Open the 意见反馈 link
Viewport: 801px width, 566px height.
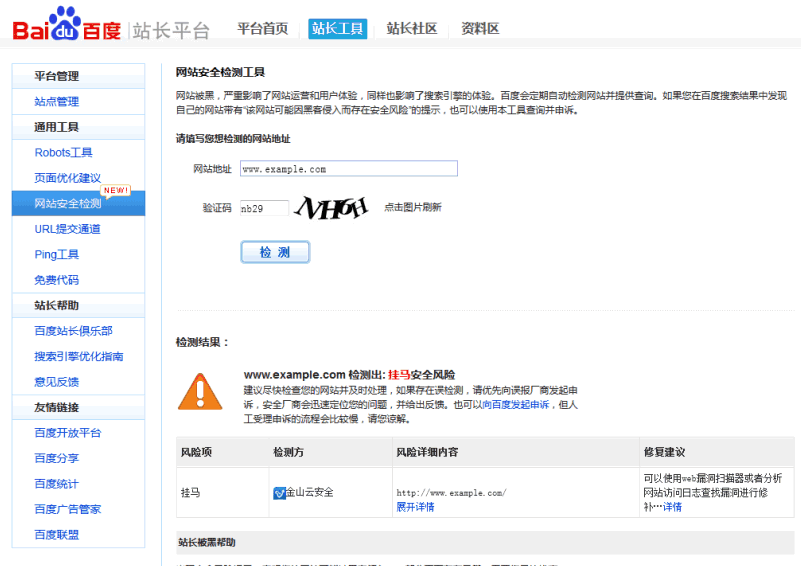(x=57, y=382)
